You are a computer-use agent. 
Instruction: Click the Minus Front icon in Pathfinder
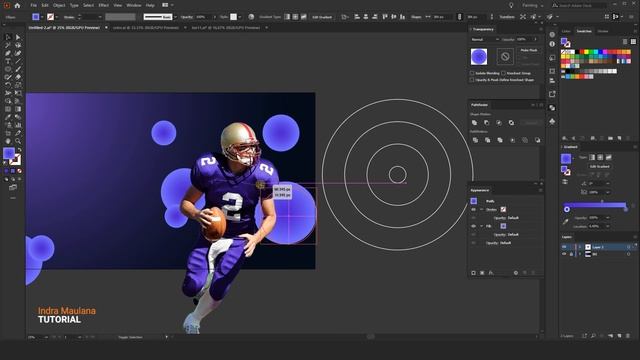point(487,122)
